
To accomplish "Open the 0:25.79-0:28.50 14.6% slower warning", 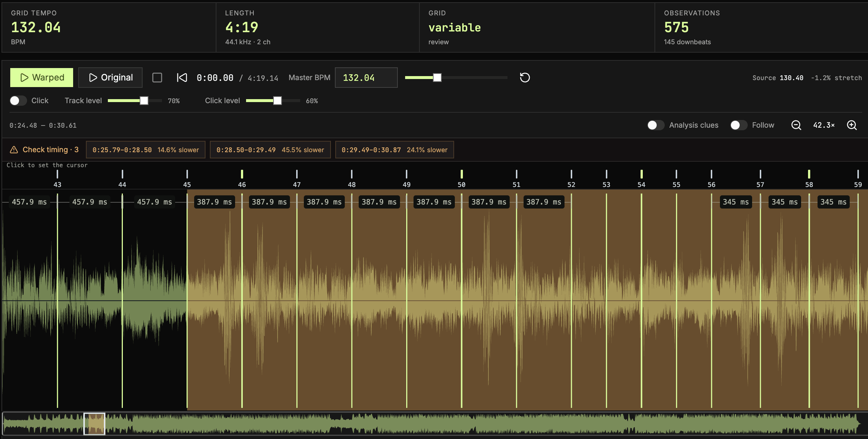I will click(146, 150).
